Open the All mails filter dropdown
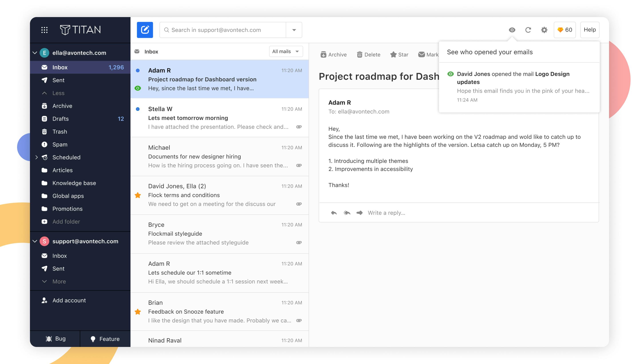This screenshot has width=639, height=364. 286,51
